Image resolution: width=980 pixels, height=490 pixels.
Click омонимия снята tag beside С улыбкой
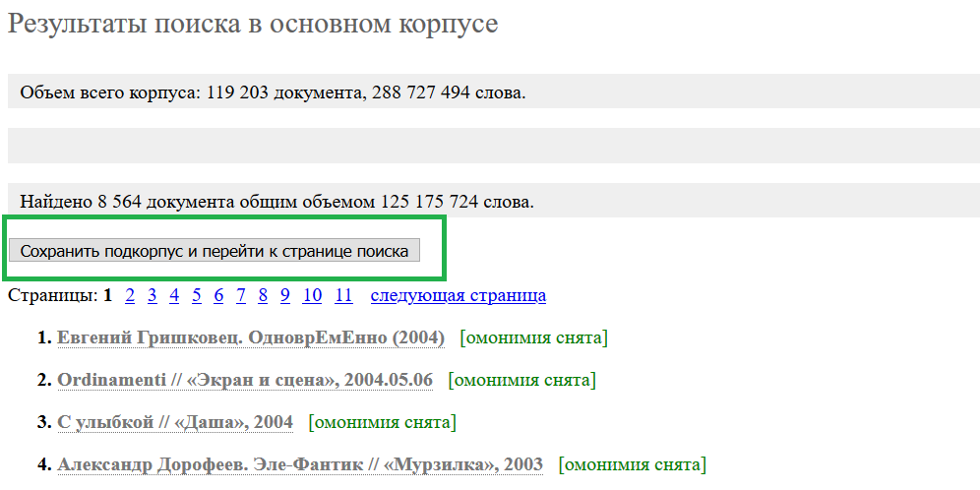(x=382, y=422)
